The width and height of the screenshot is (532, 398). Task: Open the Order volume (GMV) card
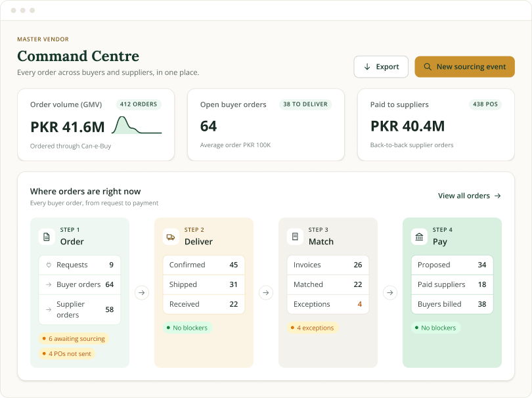tap(96, 125)
